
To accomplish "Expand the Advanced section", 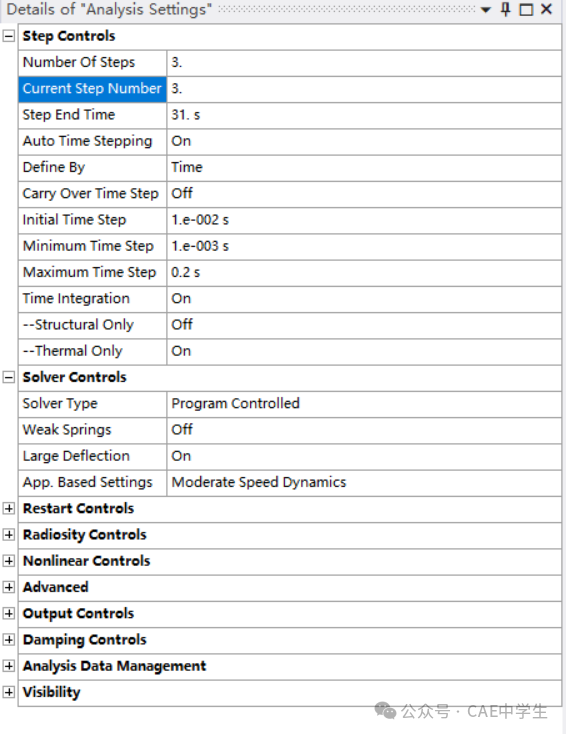I will (9, 587).
